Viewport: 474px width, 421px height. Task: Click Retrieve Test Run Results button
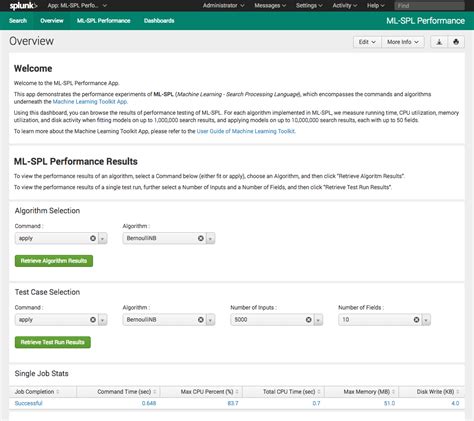53,342
